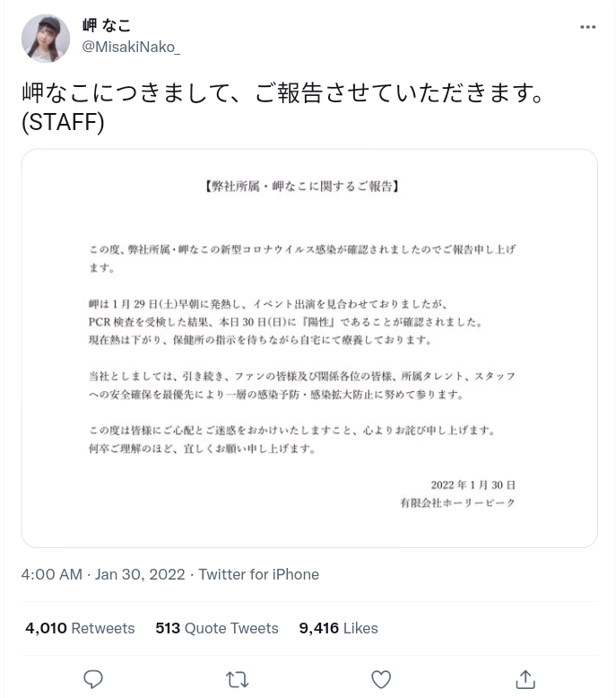Open the three-dot more options menu
The height and width of the screenshot is (698, 616).
coord(588,27)
